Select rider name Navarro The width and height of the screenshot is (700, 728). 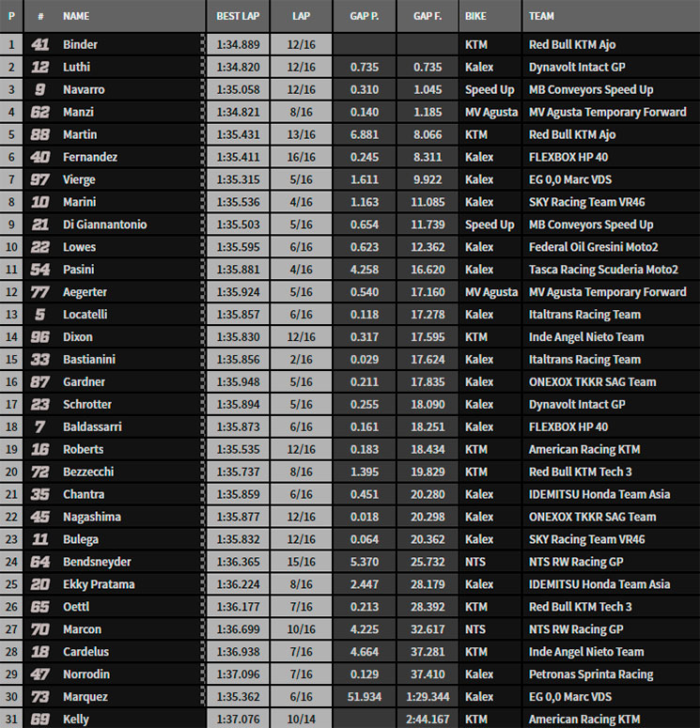pyautogui.click(x=84, y=89)
